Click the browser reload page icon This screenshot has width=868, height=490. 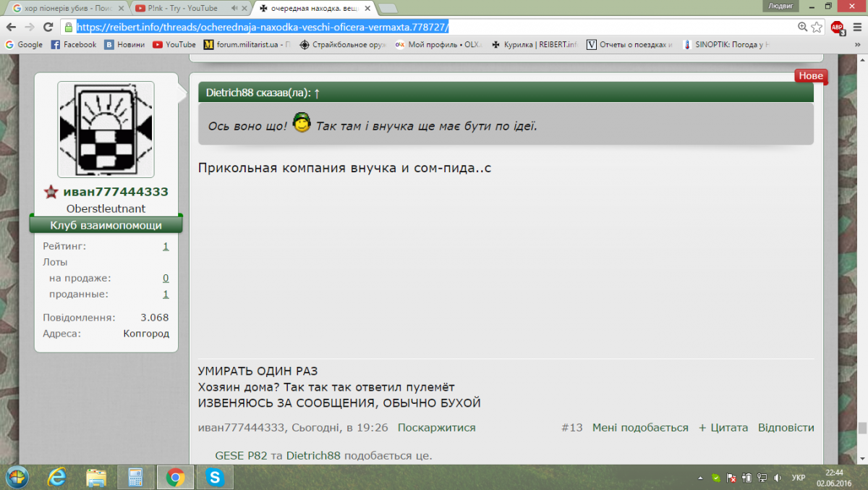point(48,27)
